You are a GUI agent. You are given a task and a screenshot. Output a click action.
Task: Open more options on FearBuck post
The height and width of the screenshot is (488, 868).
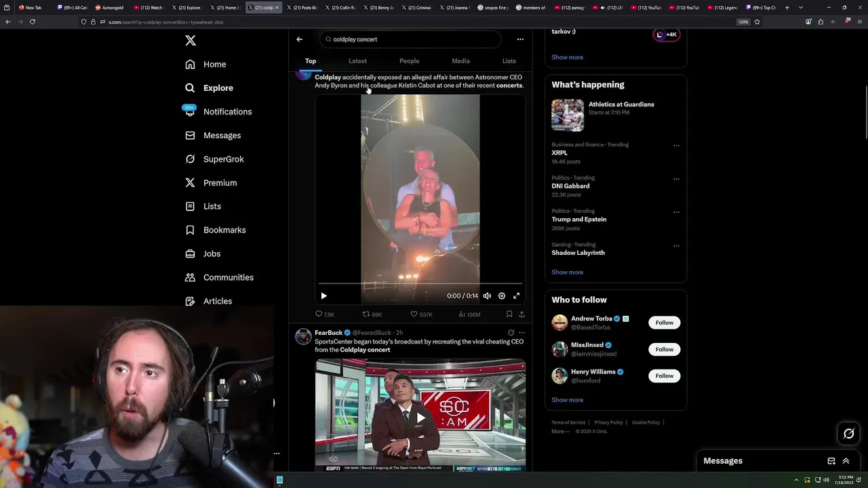(521, 333)
